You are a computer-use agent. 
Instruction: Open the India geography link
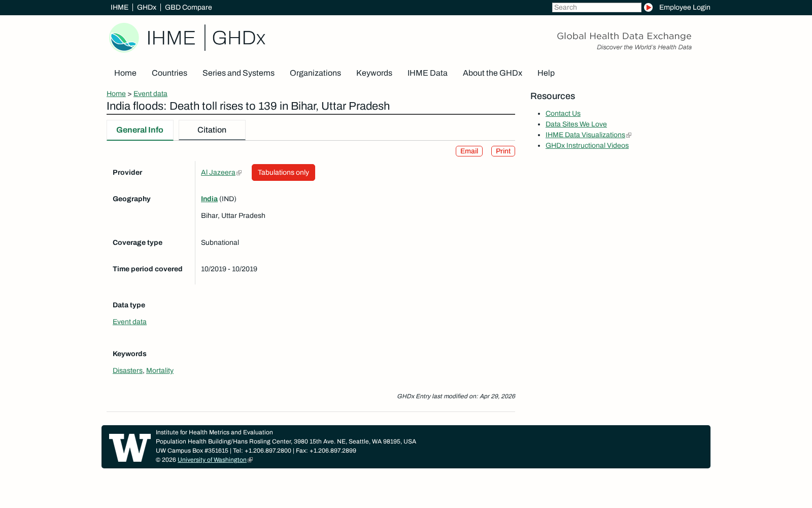[x=209, y=199]
